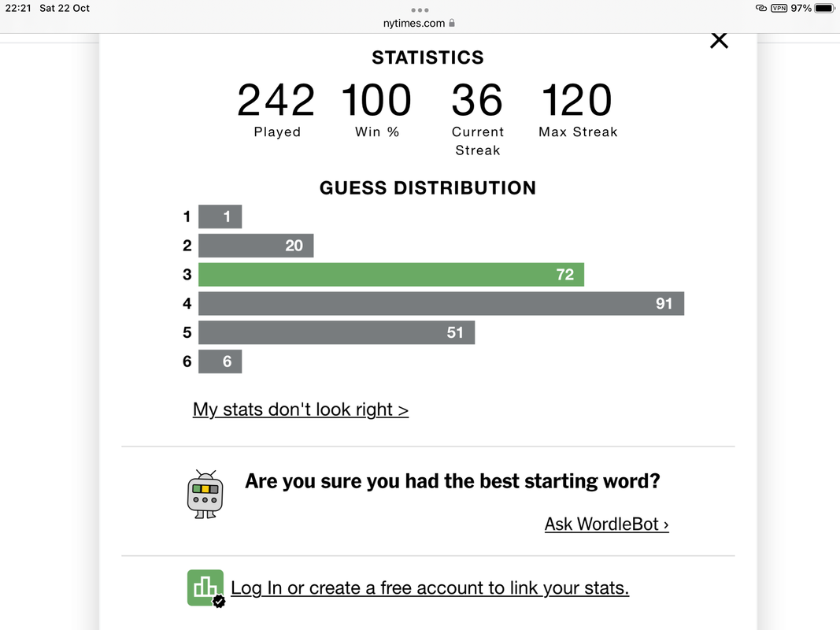Tap the nytimes.com address bar
This screenshot has height=630, width=840.
click(x=413, y=24)
